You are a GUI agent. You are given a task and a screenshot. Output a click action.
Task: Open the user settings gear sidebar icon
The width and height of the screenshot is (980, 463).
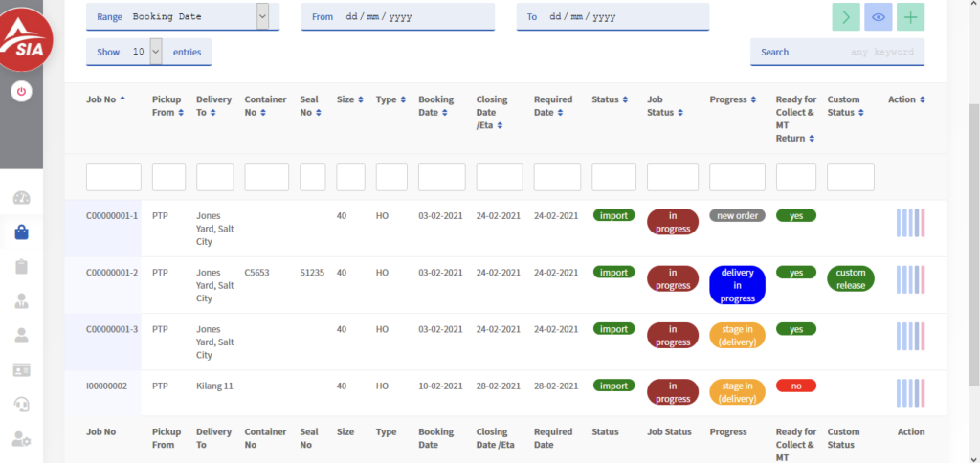pyautogui.click(x=22, y=439)
